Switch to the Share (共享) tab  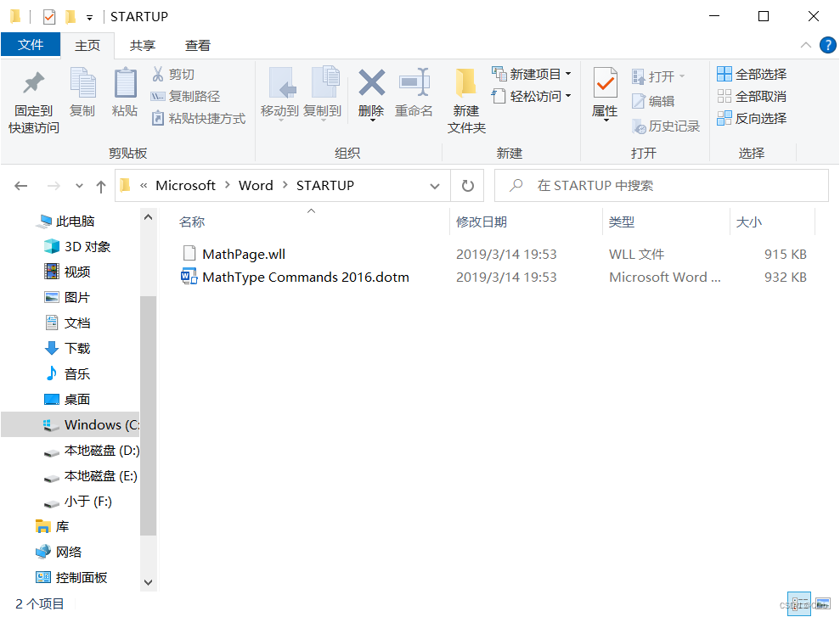tap(143, 46)
